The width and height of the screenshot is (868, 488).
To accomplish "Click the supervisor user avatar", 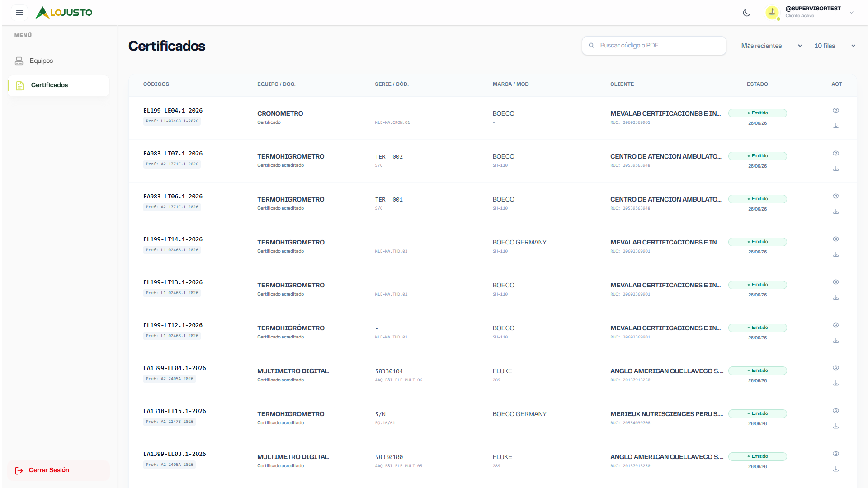I will pyautogui.click(x=772, y=13).
